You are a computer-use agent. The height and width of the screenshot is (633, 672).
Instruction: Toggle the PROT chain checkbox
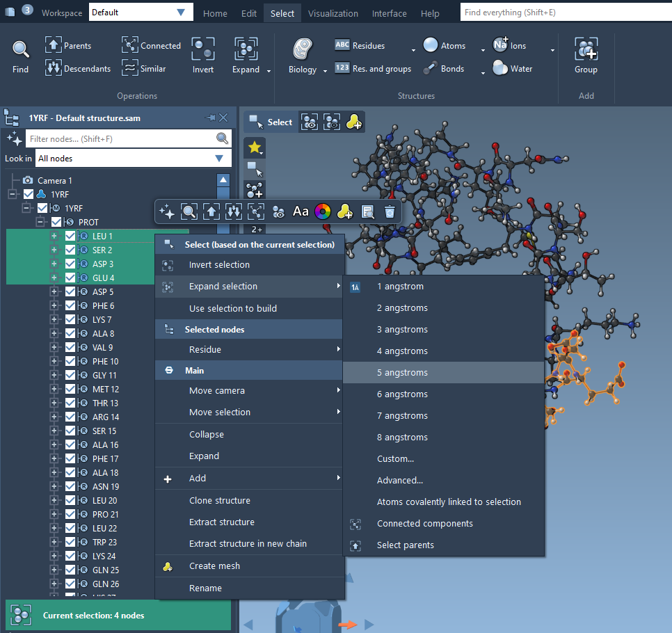tap(56, 222)
